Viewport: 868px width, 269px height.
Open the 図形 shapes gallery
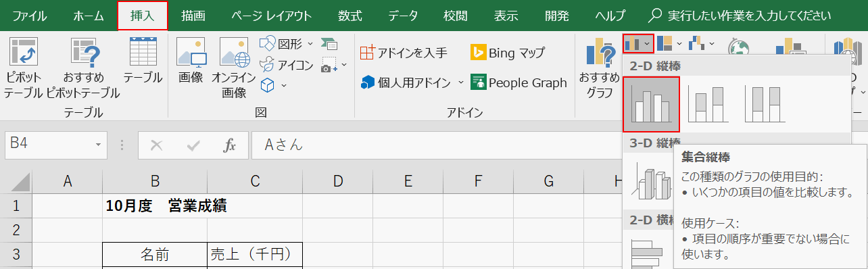click(x=287, y=44)
